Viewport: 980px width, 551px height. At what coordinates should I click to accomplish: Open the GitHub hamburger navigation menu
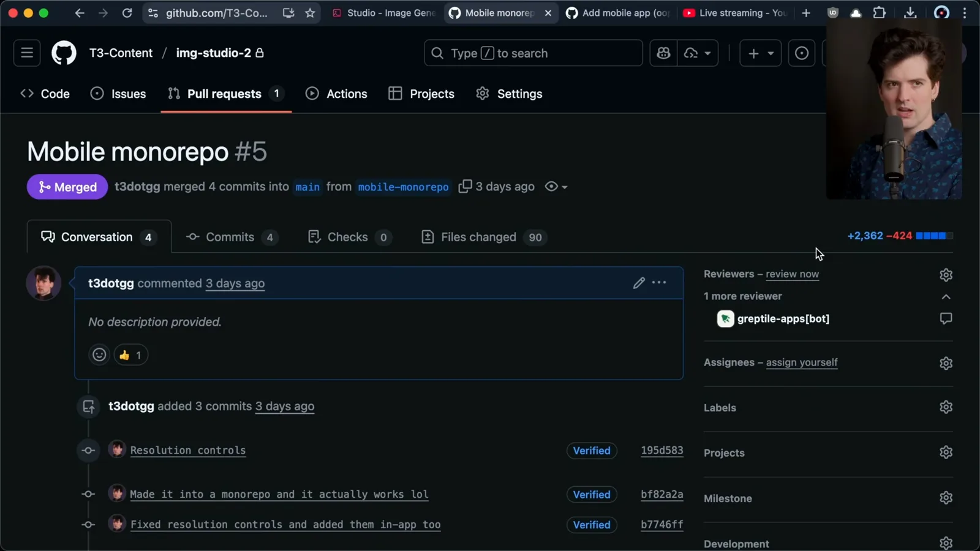coord(27,53)
